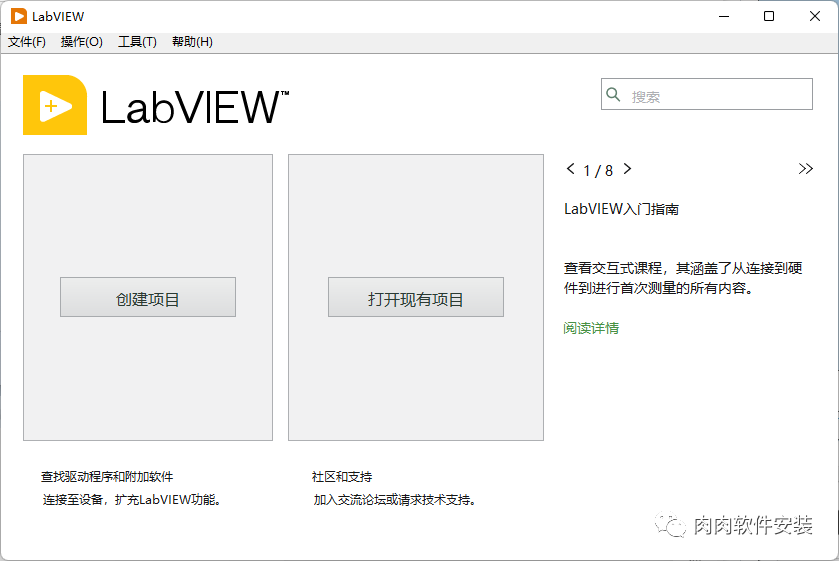Viewport: 839px width, 561px height.
Task: Open the 帮助(H) menu
Action: pyautogui.click(x=192, y=42)
